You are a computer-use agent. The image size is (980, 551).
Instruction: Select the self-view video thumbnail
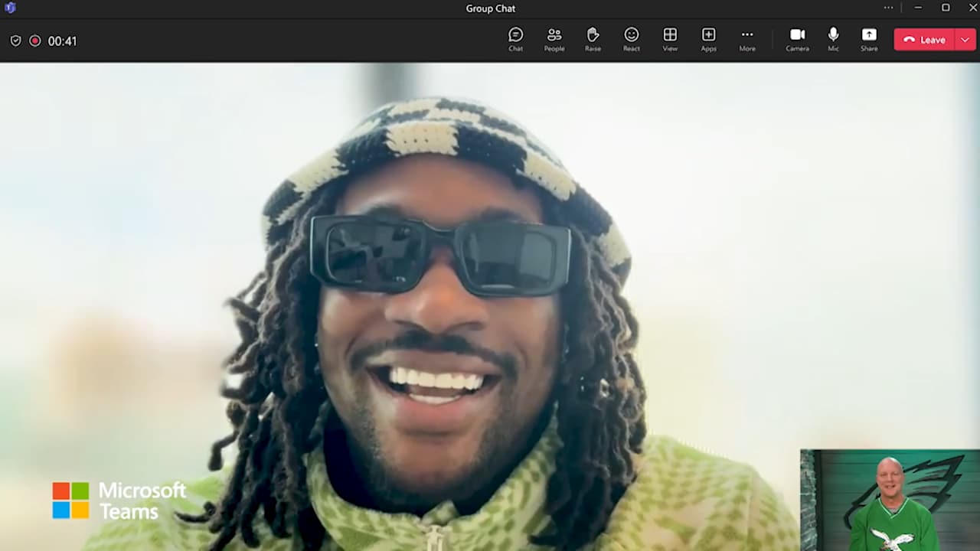click(x=890, y=500)
